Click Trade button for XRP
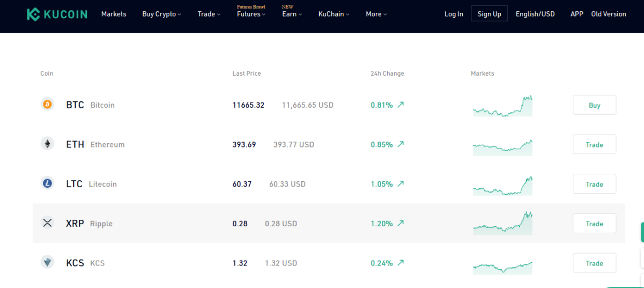 click(x=595, y=224)
